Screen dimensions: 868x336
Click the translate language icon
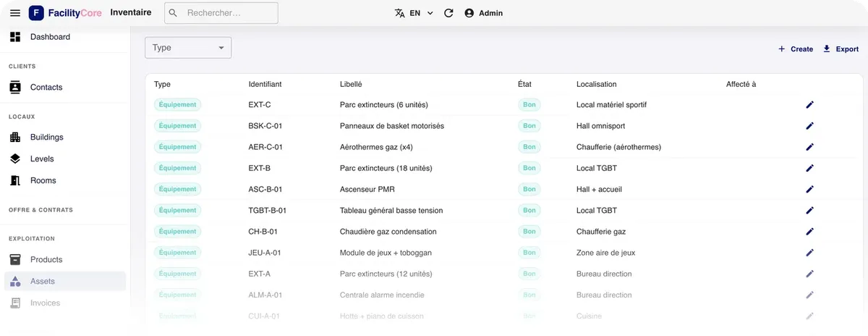coord(400,13)
